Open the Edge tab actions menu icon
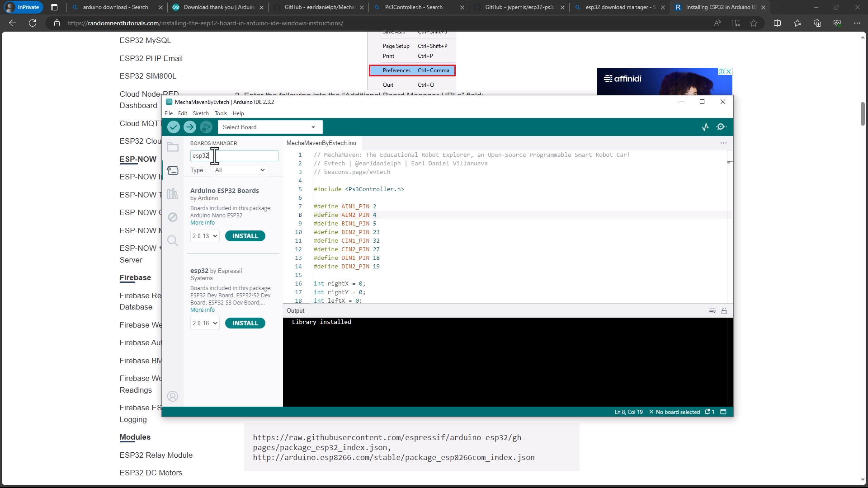Image resolution: width=868 pixels, height=488 pixels. tap(54, 7)
